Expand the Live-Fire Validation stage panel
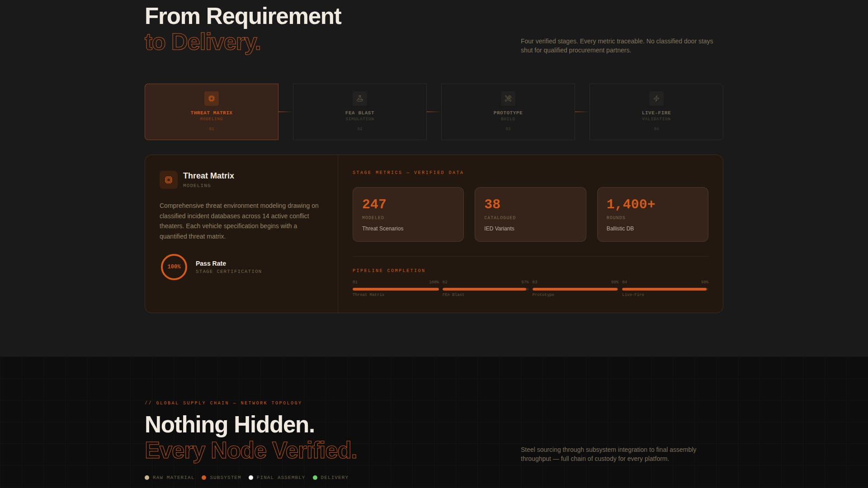The width and height of the screenshot is (868, 488). (656, 112)
